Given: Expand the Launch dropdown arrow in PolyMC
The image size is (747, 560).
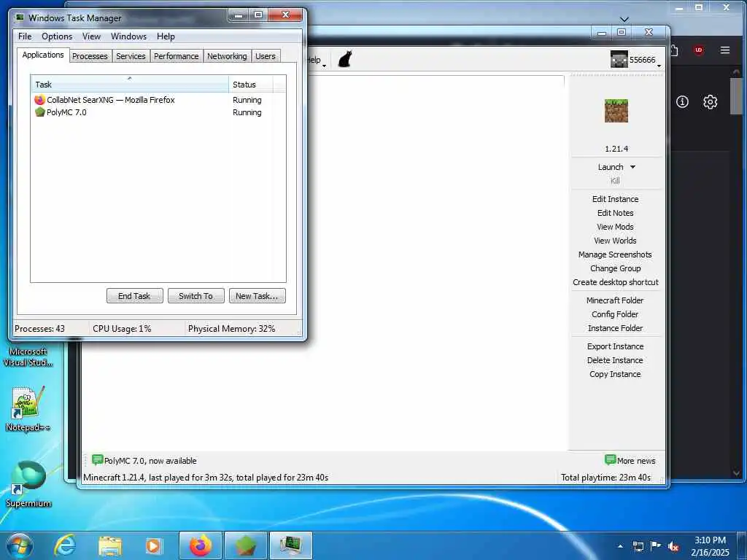Looking at the screenshot, I should 632,167.
